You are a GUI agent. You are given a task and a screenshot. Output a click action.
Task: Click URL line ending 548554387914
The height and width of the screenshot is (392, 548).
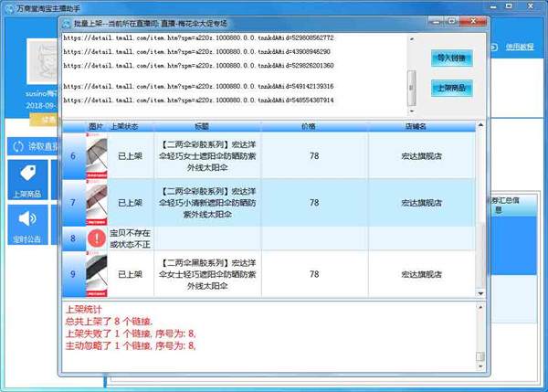198,100
